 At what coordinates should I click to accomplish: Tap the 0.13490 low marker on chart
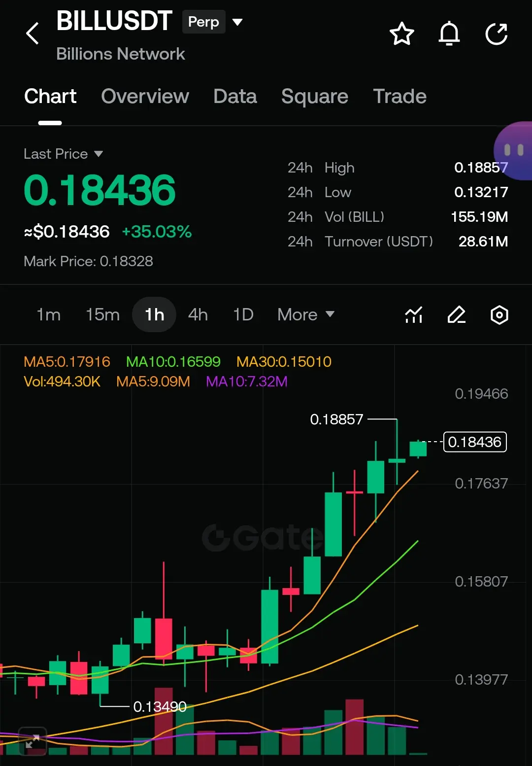(160, 707)
